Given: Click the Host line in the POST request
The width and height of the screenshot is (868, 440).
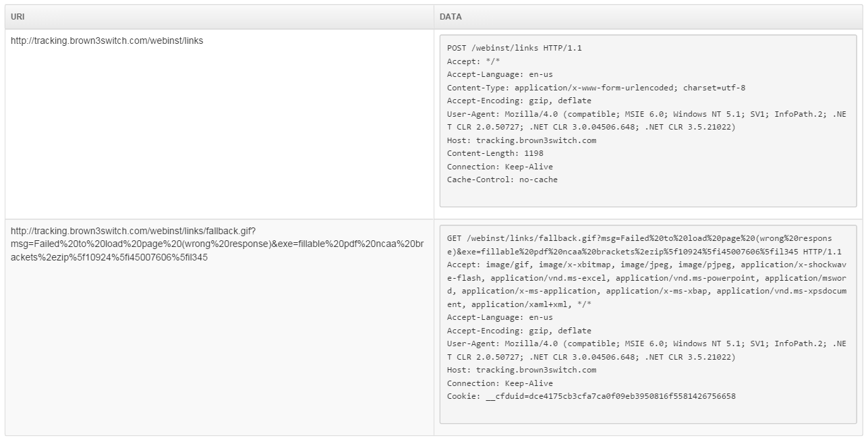Looking at the screenshot, I should 521,140.
